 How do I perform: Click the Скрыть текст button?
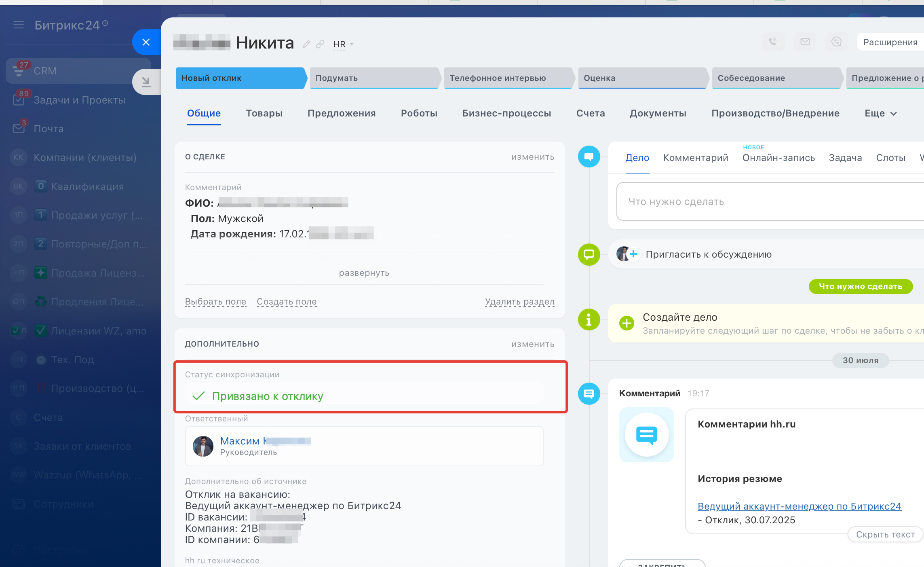pyautogui.click(x=885, y=534)
